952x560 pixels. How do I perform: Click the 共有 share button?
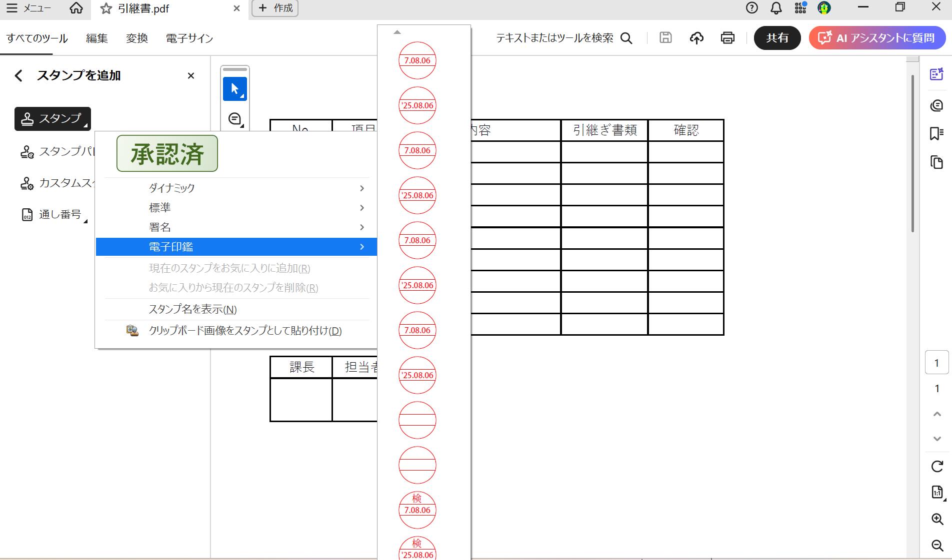pos(777,37)
